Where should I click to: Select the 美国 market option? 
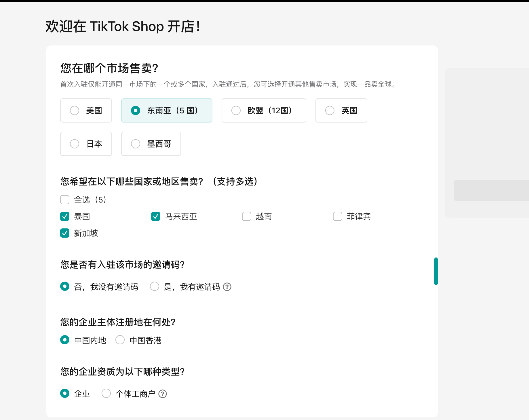click(86, 110)
